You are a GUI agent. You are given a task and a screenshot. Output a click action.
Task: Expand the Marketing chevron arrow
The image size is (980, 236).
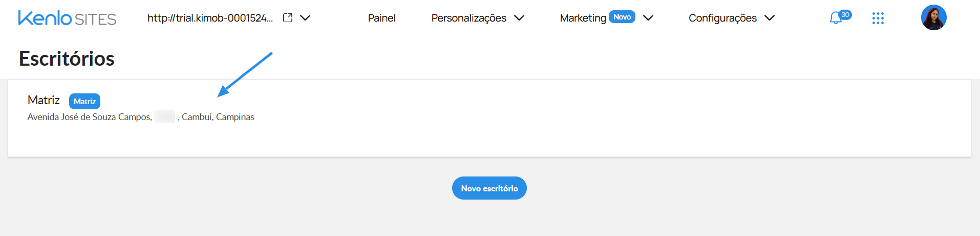point(648,18)
